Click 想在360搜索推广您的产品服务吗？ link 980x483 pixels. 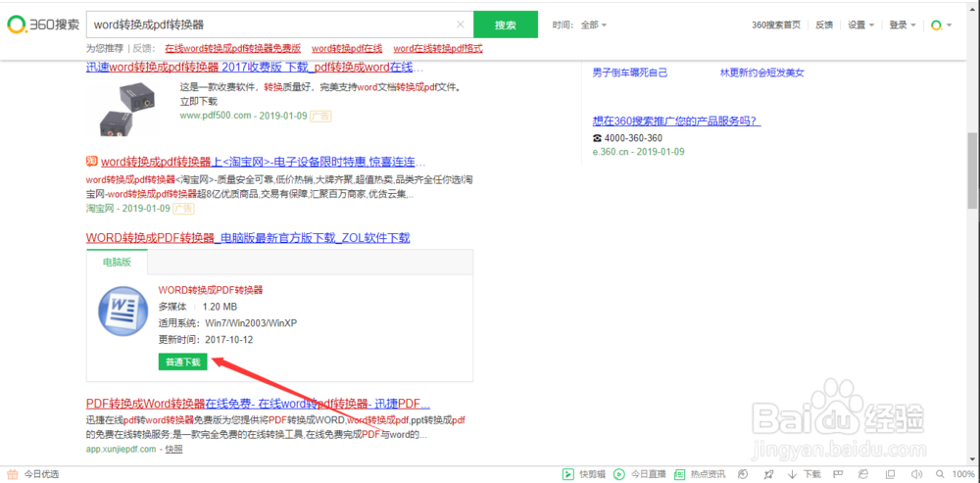[677, 121]
